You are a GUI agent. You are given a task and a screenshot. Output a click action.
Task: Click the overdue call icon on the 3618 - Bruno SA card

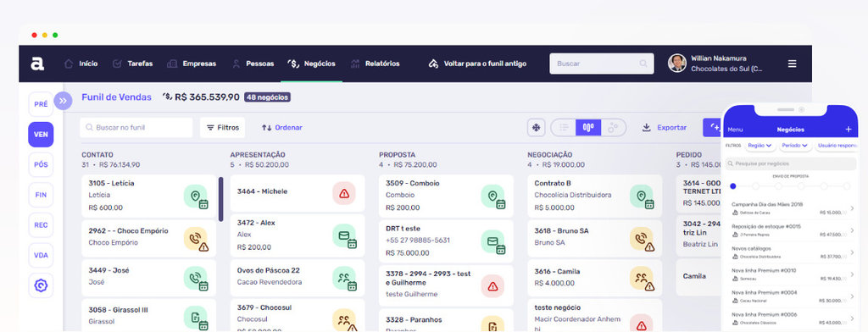point(642,239)
